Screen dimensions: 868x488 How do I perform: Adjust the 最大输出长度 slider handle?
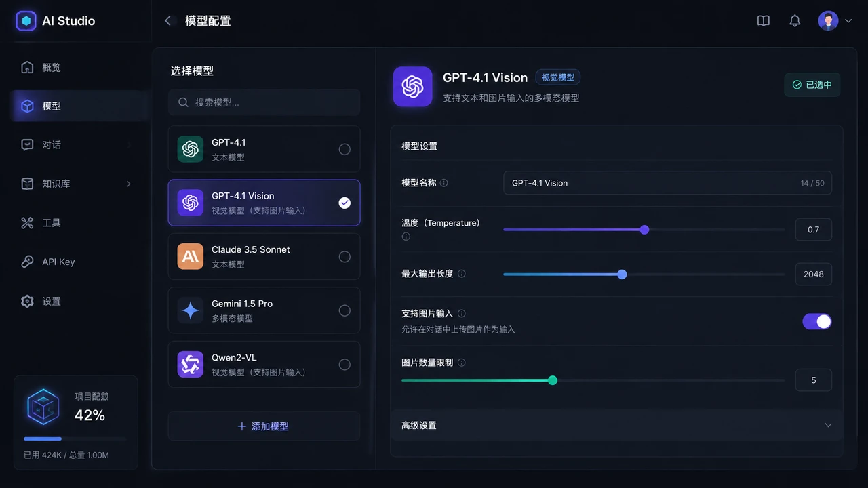[x=622, y=274]
